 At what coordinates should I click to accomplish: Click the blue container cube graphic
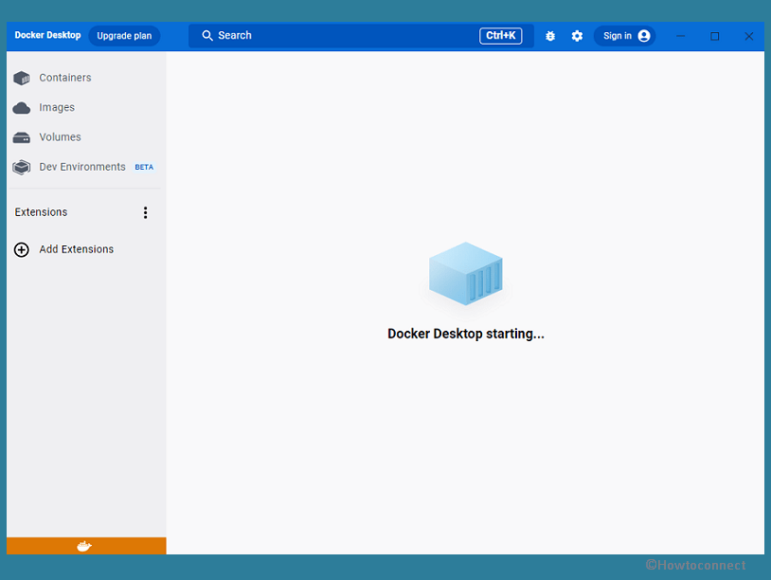[x=466, y=274]
